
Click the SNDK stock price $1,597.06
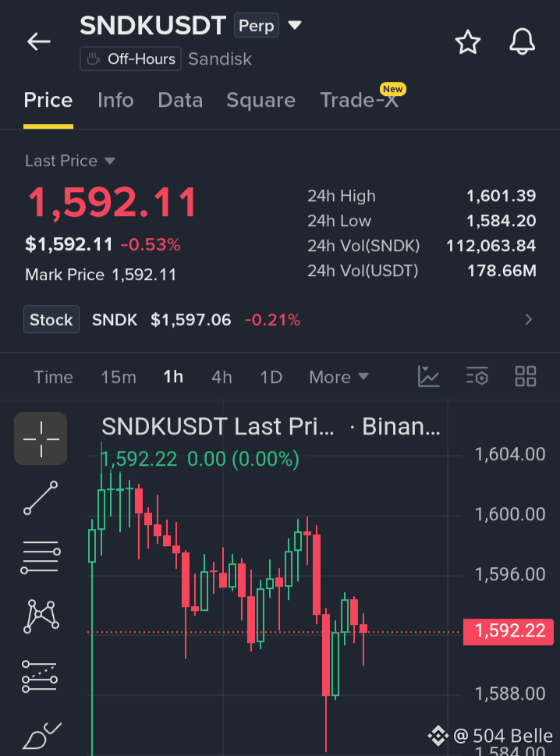(x=191, y=320)
